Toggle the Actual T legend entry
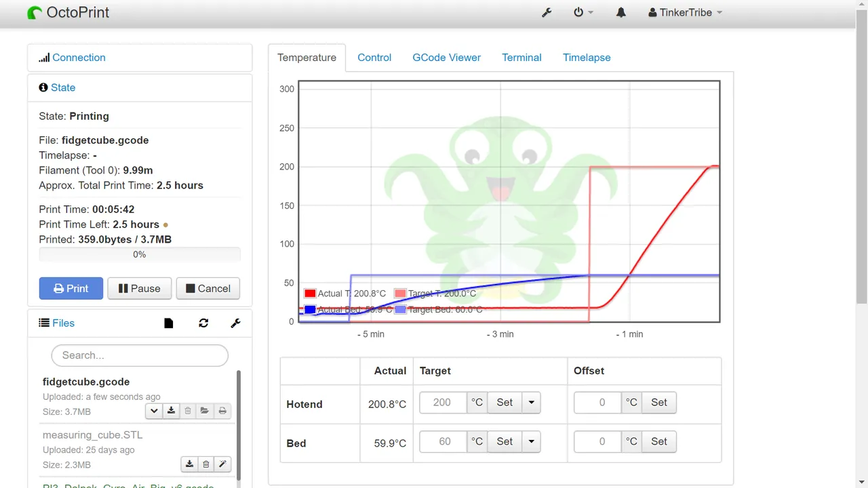 (x=345, y=293)
